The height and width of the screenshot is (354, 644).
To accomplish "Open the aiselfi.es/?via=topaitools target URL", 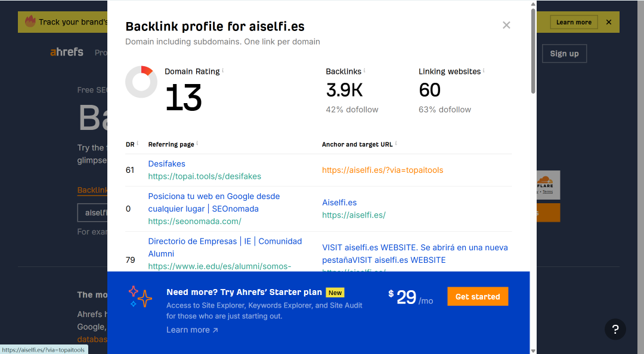I will click(382, 170).
